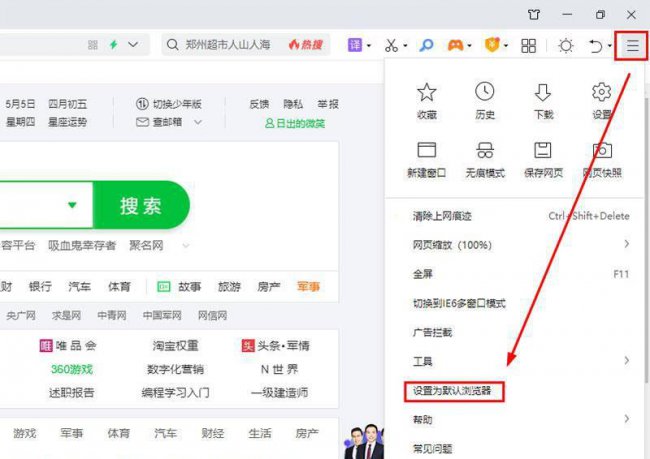Select 切换到IE6多窗口模式 menu item
Viewport: 650px width, 459px height.
[515, 303]
